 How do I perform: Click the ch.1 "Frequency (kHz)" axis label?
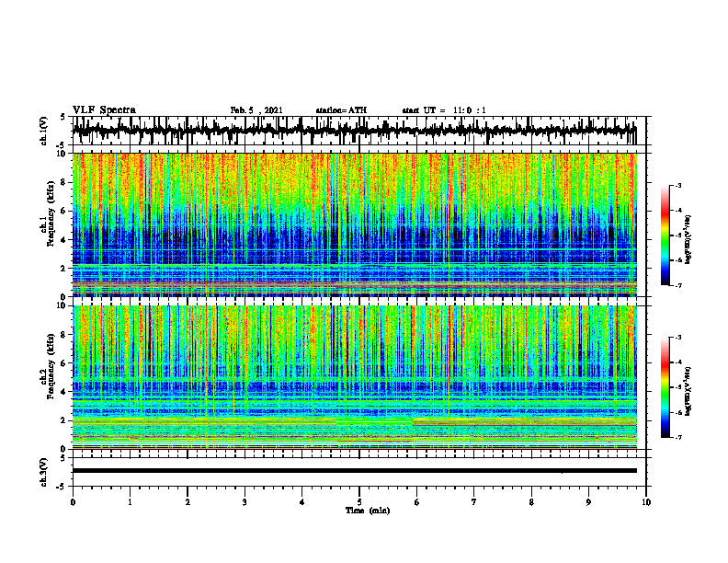[x=51, y=213]
